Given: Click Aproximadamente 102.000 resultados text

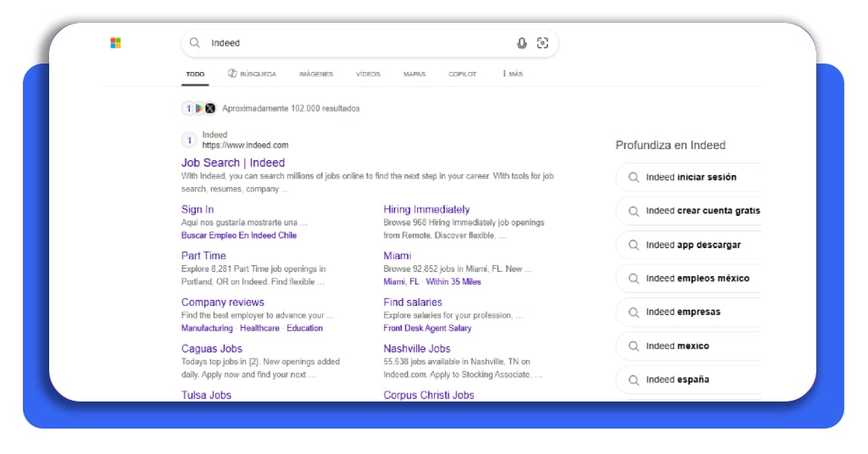Looking at the screenshot, I should tap(292, 108).
